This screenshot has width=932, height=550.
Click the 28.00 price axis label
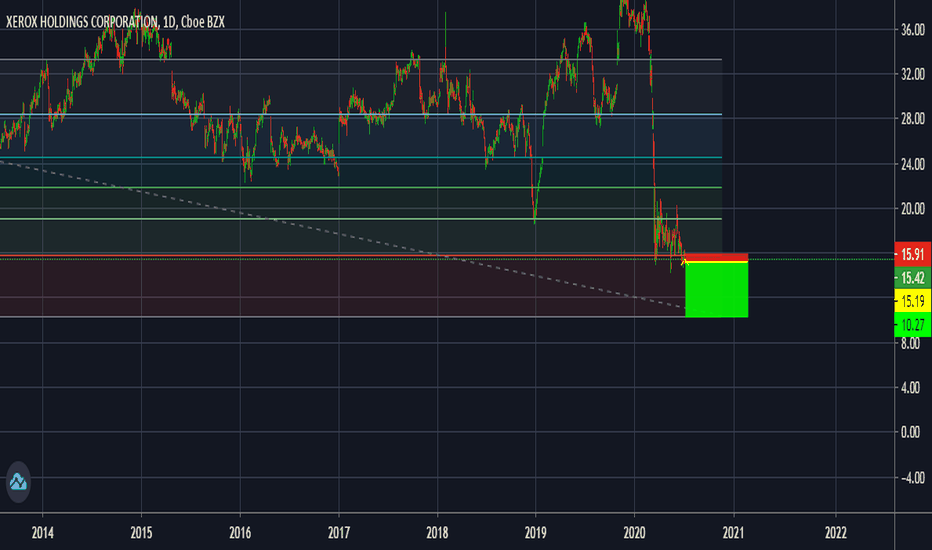pyautogui.click(x=912, y=118)
